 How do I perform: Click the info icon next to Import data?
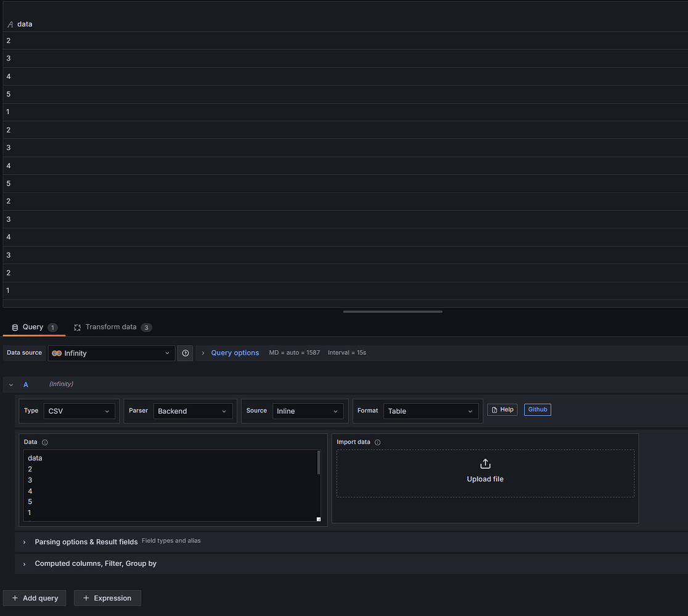click(377, 442)
